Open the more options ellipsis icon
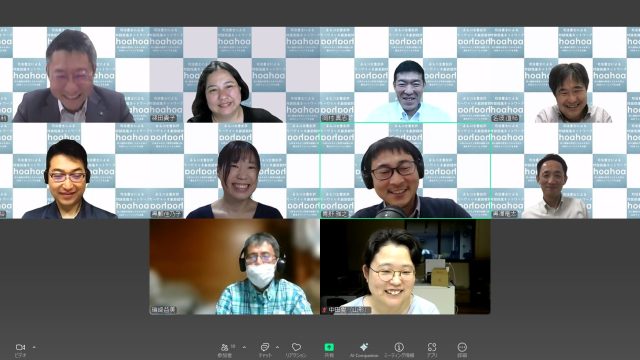 click(462, 347)
